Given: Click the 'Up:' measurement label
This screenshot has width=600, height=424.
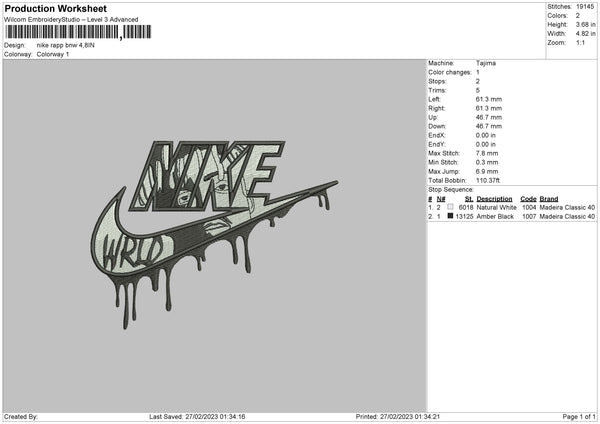Looking at the screenshot, I should [x=433, y=117].
